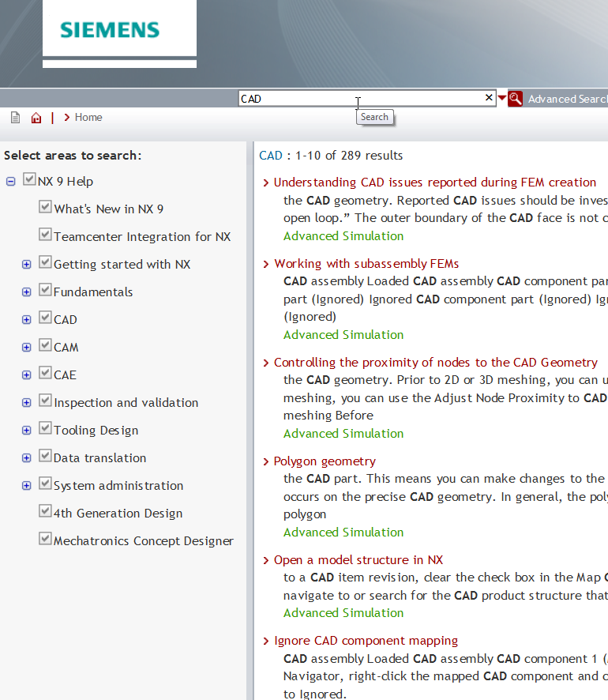Click Advanced Simulation under Working with subassembly FEMs
The image size is (608, 700).
[x=343, y=335]
